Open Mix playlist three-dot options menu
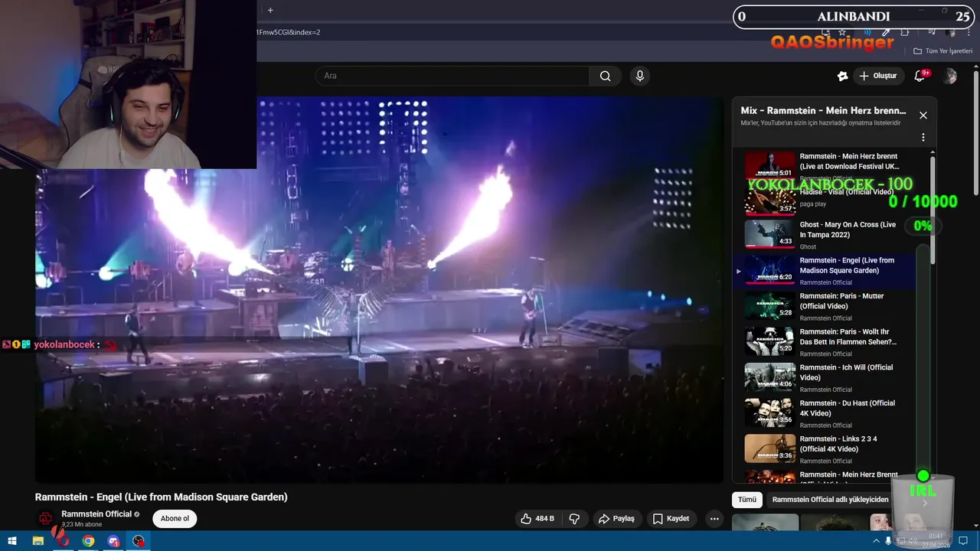980x551 pixels. (x=923, y=137)
